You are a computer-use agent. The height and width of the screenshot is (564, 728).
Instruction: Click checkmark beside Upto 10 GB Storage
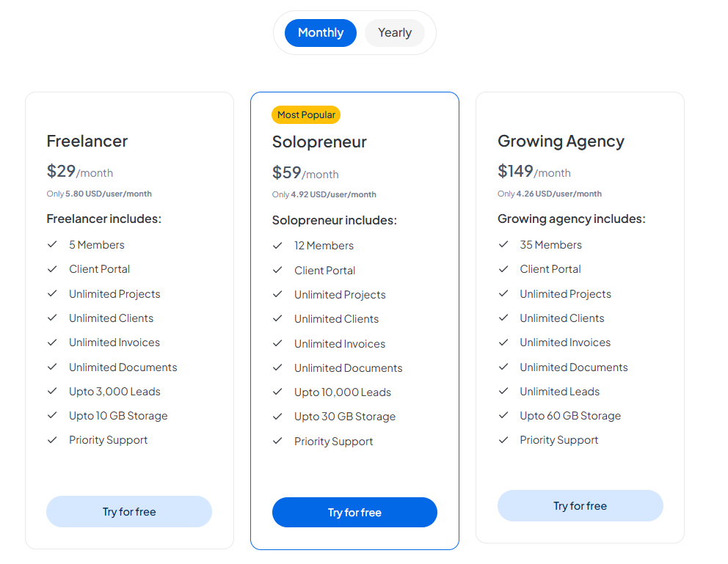(x=52, y=416)
